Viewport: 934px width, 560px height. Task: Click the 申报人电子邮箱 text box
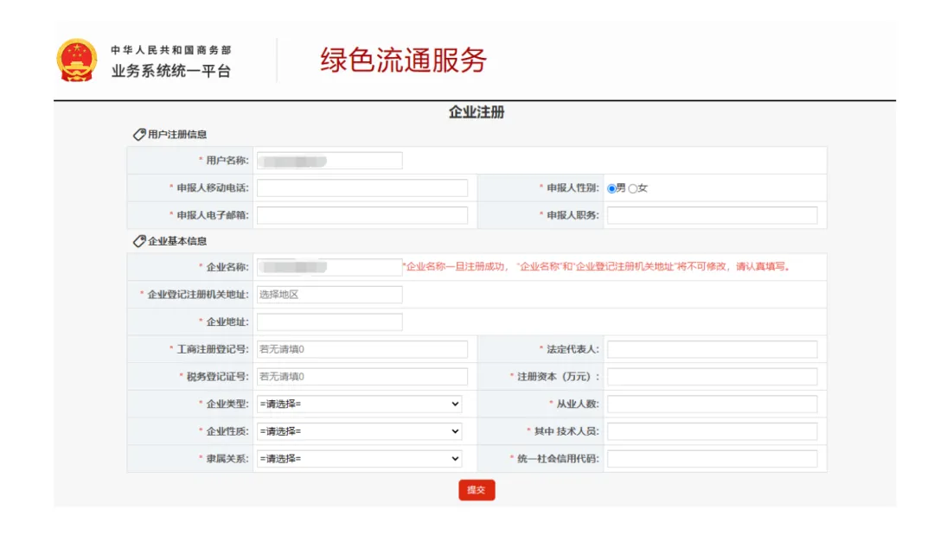pos(361,215)
